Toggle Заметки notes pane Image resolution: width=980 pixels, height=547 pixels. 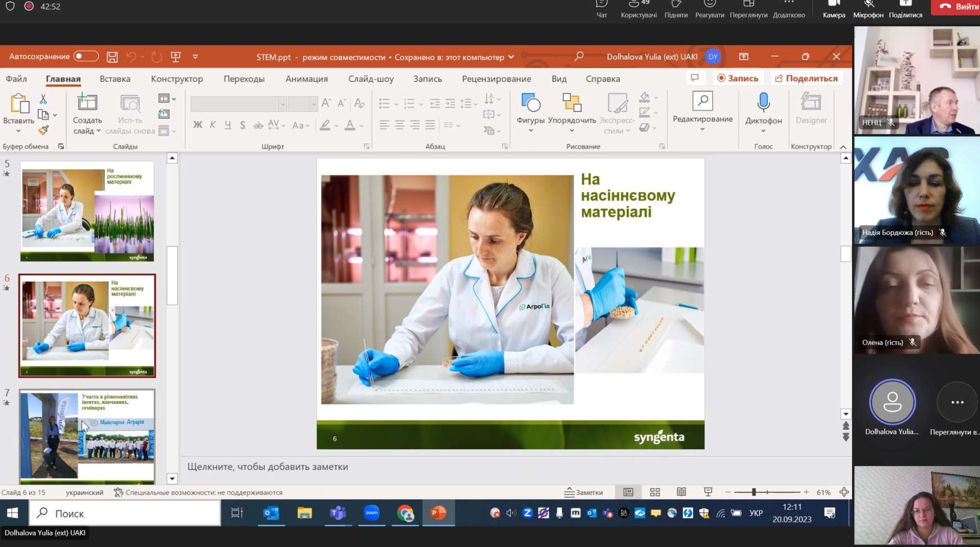tap(584, 492)
